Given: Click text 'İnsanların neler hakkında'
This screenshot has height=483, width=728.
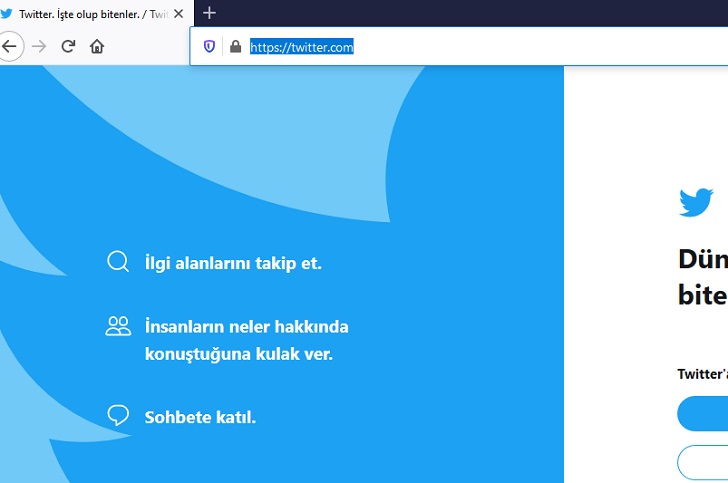Looking at the screenshot, I should pos(247,326).
